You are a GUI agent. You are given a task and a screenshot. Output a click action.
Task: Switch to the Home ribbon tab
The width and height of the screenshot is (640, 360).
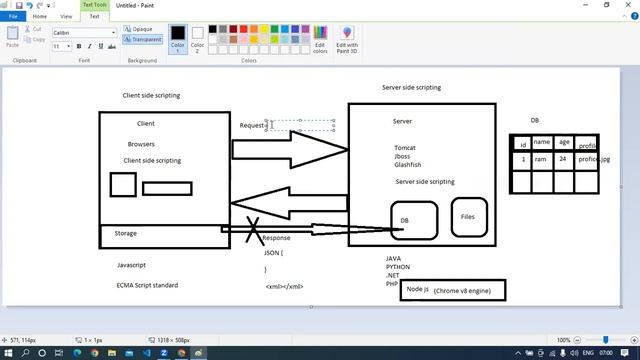click(x=40, y=16)
